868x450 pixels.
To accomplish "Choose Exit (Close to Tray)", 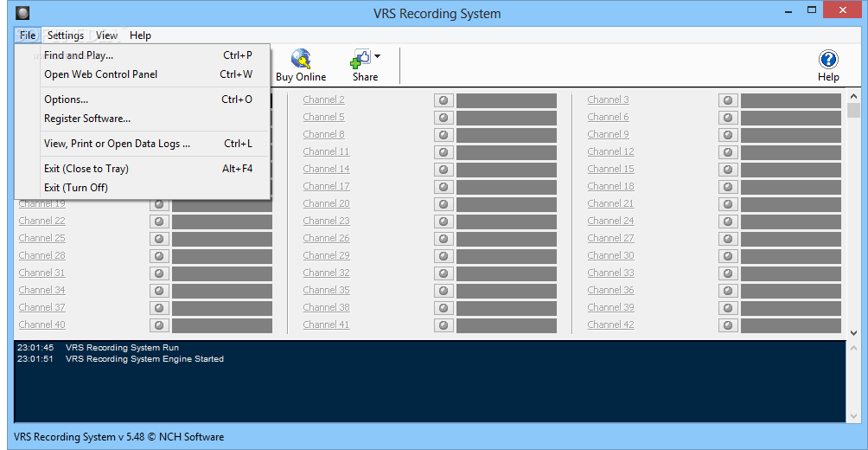I will [143, 169].
